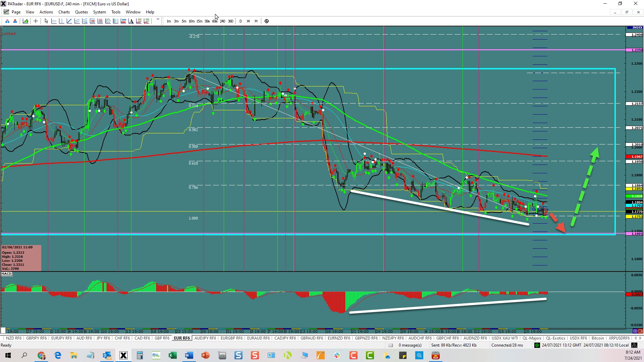The width and height of the screenshot is (644, 362).
Task: Click the 1.2350 price level label
Action: (x=635, y=50)
